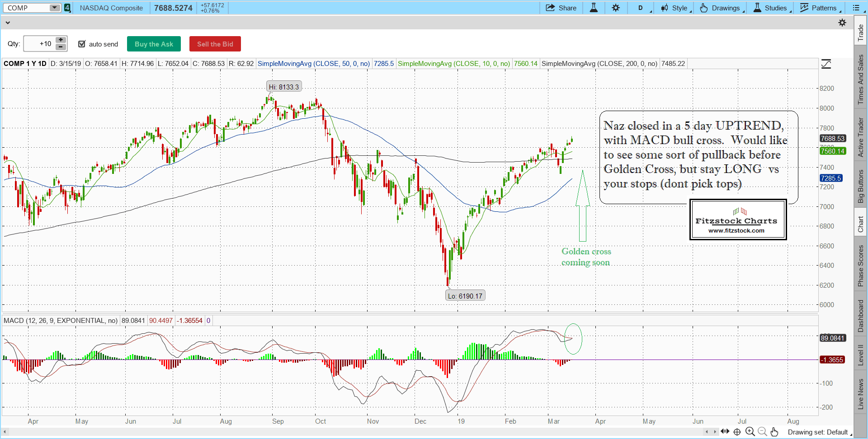Click the expand/compress time axis icon
This screenshot has width=868, height=439.
pyautogui.click(x=725, y=431)
